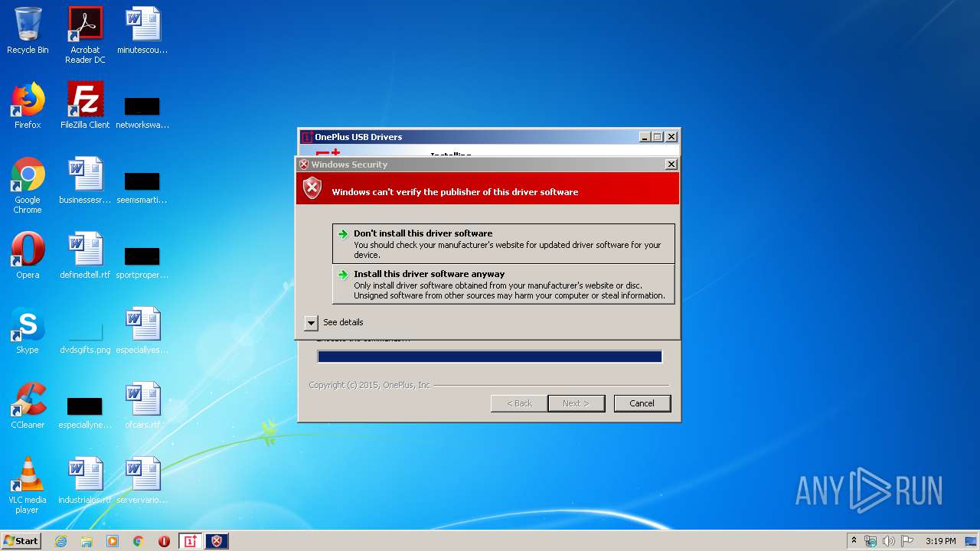Minimize the OnePlus USB Drivers window
Image resolution: width=980 pixels, height=551 pixels.
pos(645,137)
